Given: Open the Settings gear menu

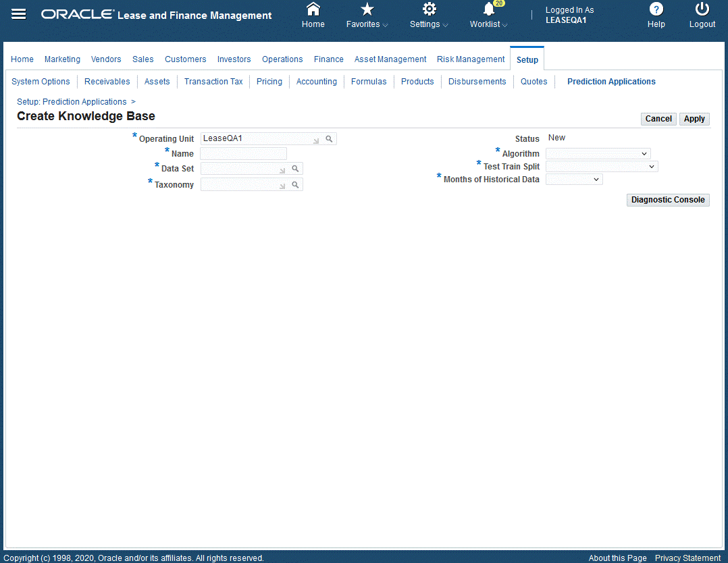Looking at the screenshot, I should tap(429, 9).
